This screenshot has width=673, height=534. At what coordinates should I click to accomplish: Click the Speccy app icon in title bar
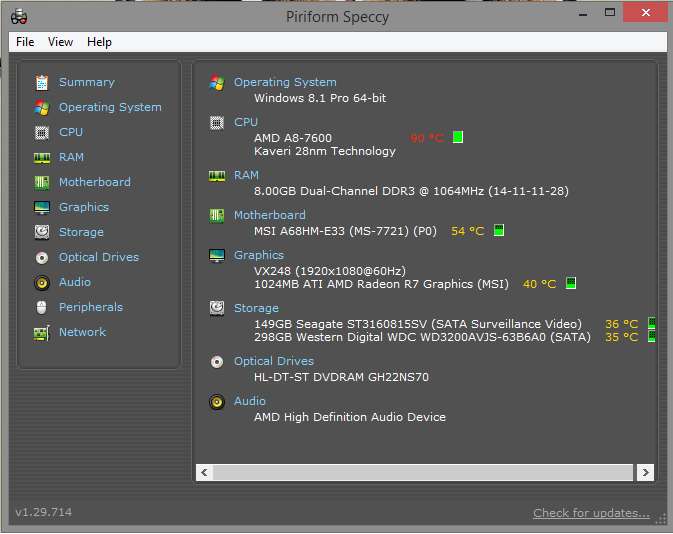[19, 17]
